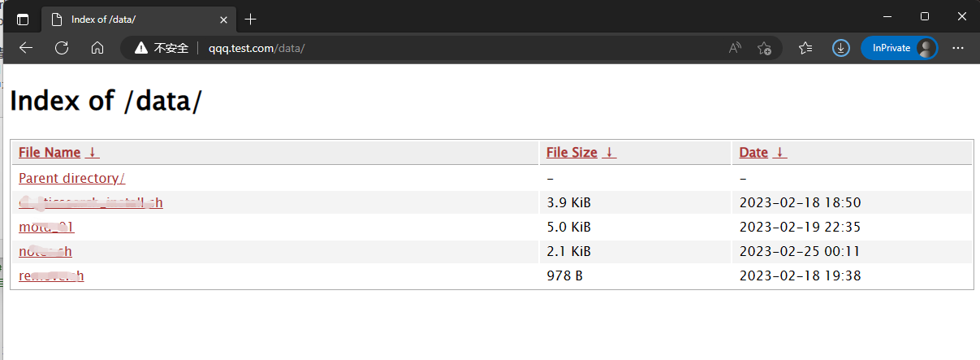Open the home page icon

(x=97, y=48)
